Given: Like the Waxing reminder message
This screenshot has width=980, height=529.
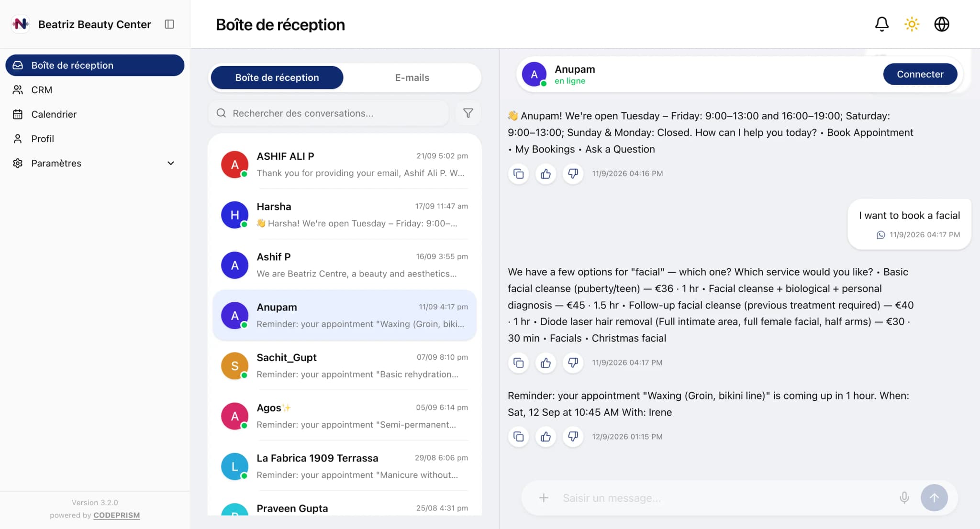Looking at the screenshot, I should [546, 437].
